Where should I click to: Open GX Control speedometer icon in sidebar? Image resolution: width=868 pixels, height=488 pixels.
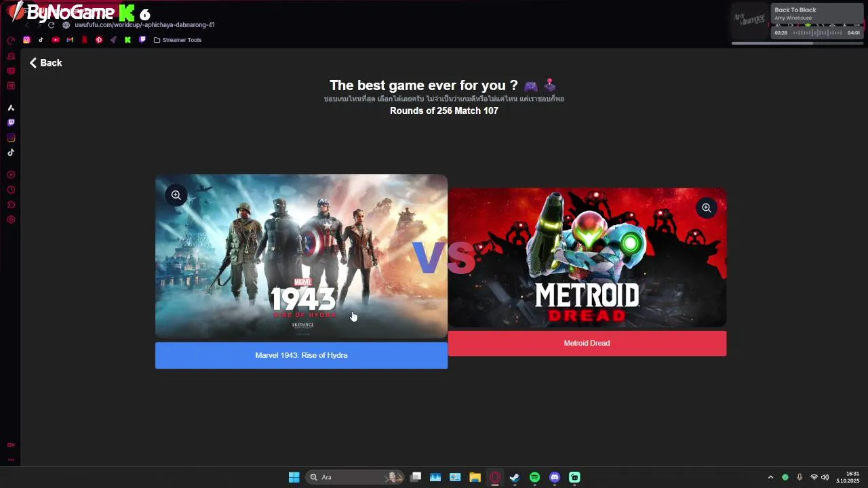pos(11,40)
